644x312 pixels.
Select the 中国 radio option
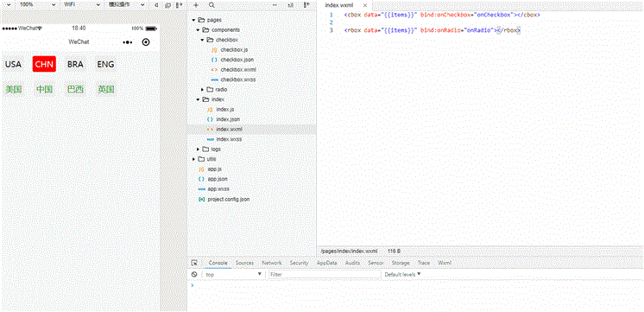point(44,89)
